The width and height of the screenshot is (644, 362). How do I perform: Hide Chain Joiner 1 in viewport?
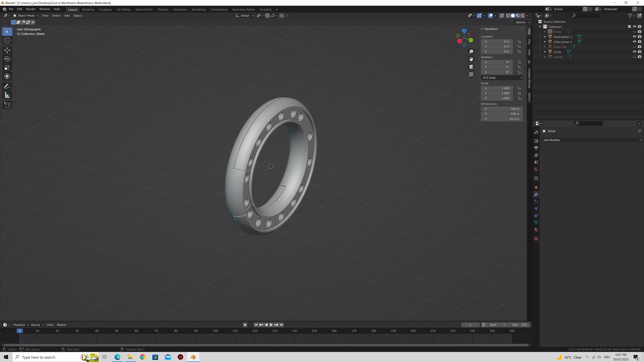[634, 37]
